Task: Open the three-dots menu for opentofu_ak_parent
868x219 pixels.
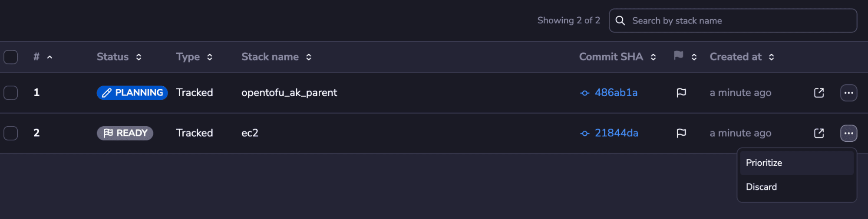Action: (848, 93)
